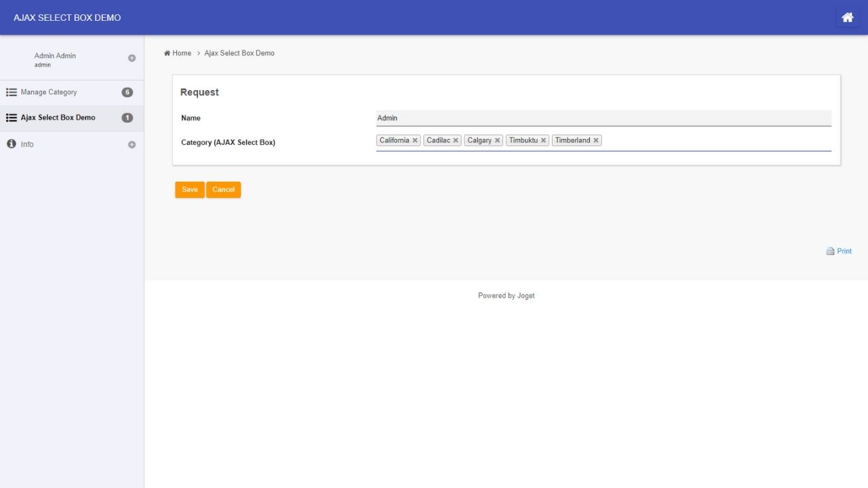
Task: Click the Home icon in the header
Action: click(848, 18)
